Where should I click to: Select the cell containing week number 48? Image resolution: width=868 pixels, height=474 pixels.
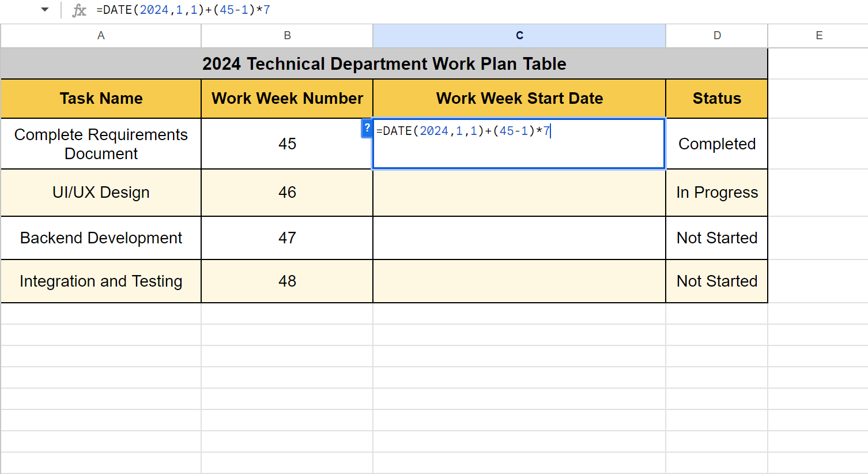coord(287,281)
